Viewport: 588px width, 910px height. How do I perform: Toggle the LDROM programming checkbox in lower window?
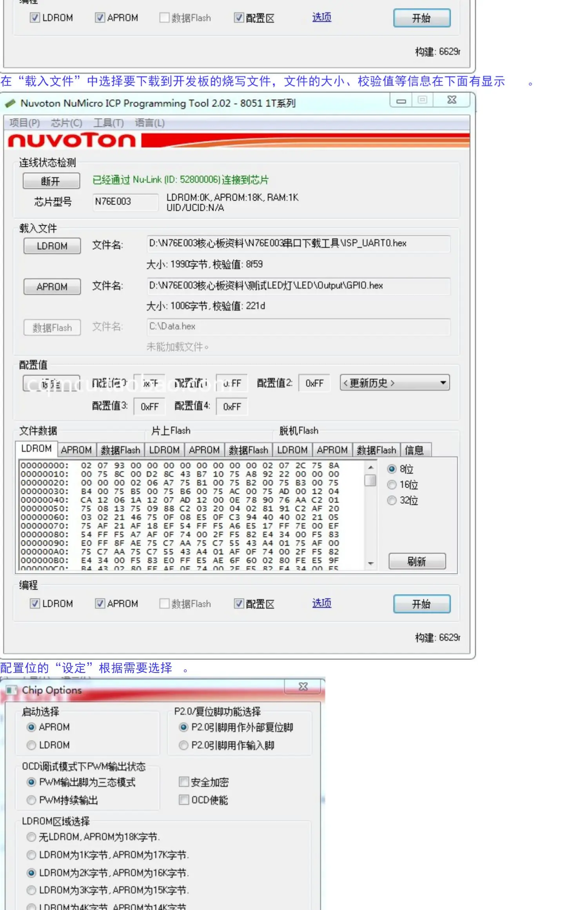tap(35, 604)
